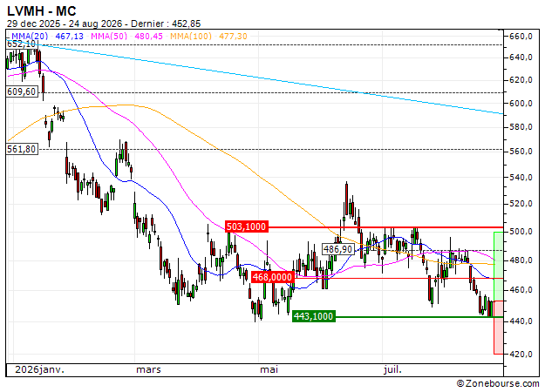
Task: Click the 561,80 level label
Action: pos(22,149)
